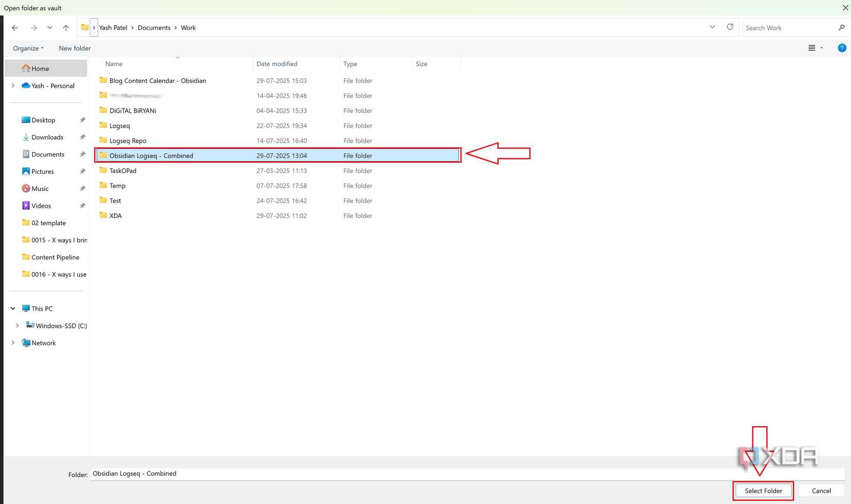The image size is (851, 504).
Task: Navigate back using the back arrow
Action: [14, 28]
